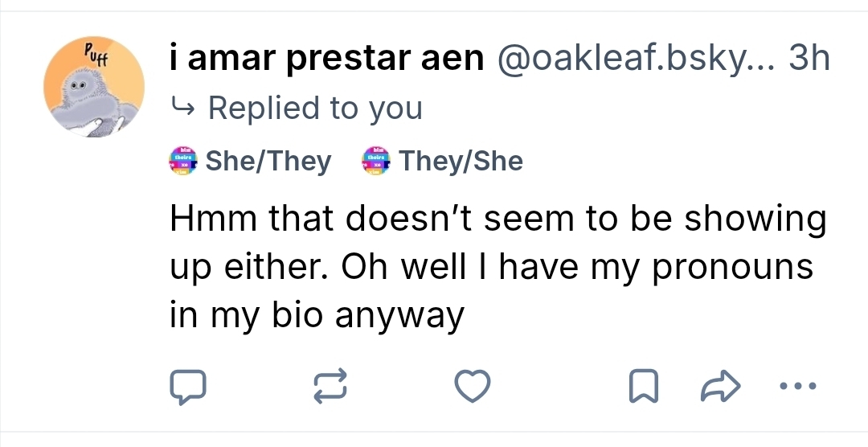Click the labeler icon beside She/They
This screenshot has height=447, width=868.
pyautogui.click(x=184, y=161)
